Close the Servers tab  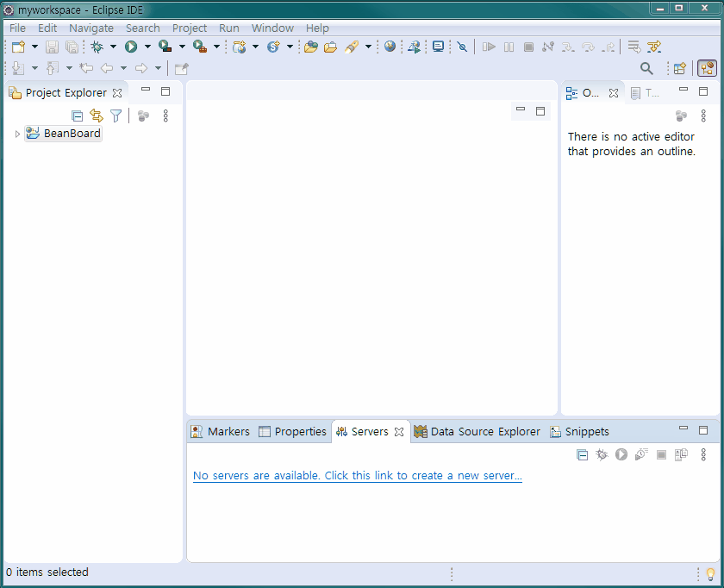point(399,432)
